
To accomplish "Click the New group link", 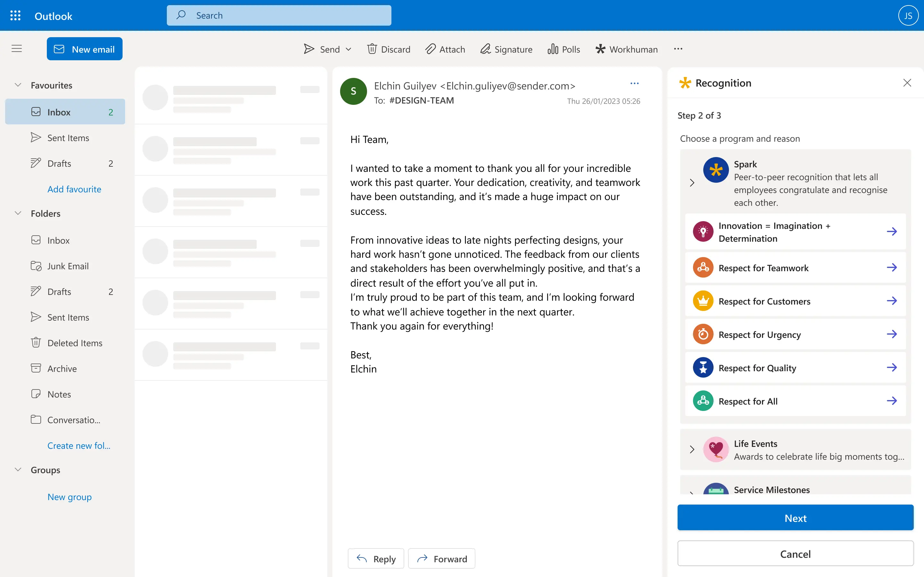I will coord(70,497).
